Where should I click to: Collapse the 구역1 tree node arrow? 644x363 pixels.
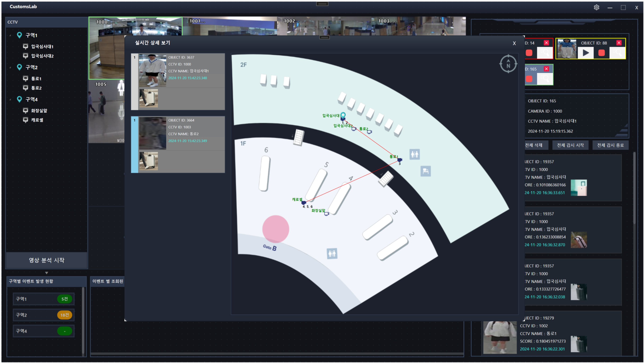pyautogui.click(x=10, y=35)
